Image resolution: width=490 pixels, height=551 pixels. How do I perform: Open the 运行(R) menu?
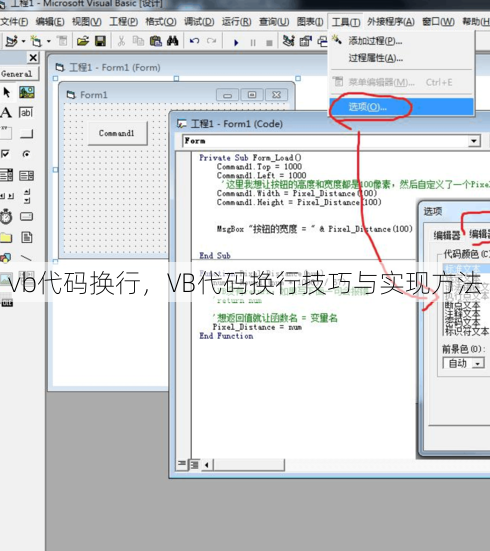(x=236, y=22)
